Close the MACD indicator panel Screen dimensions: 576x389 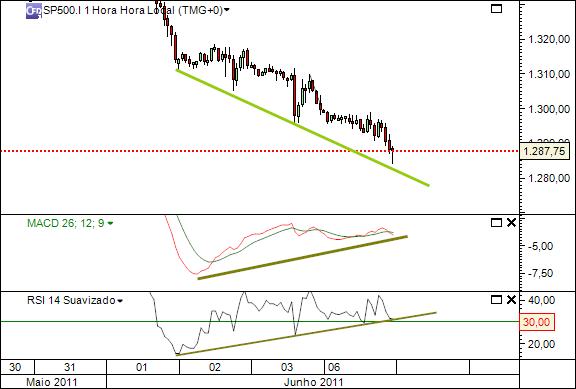pyautogui.click(x=511, y=223)
